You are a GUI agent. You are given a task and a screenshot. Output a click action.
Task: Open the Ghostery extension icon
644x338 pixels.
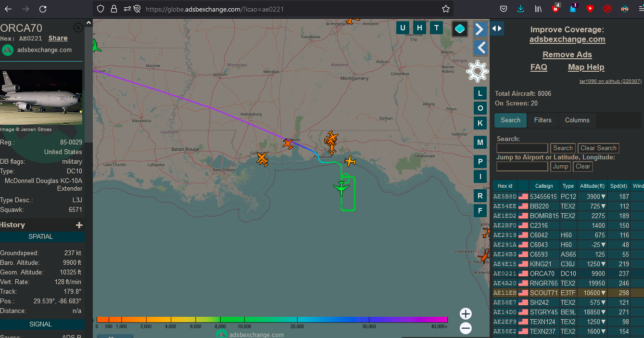573,8
